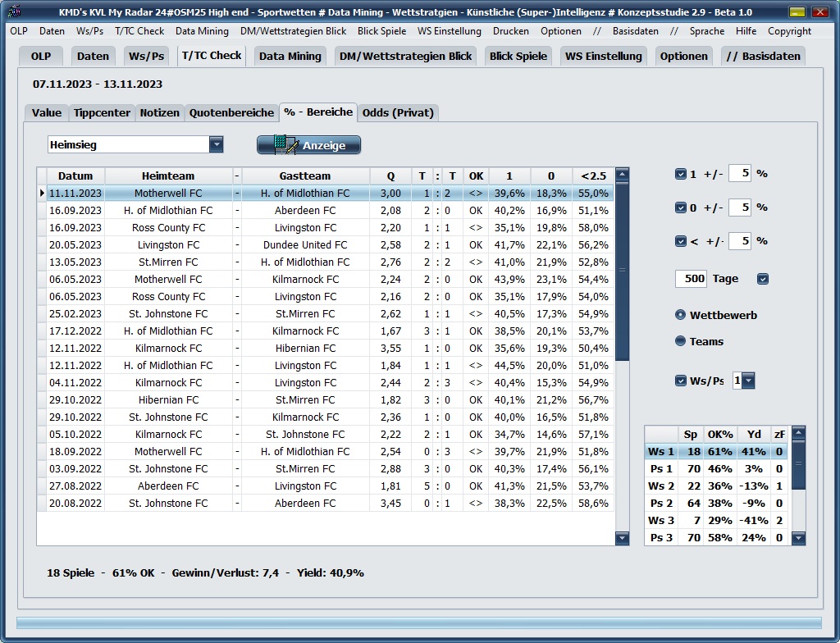The width and height of the screenshot is (840, 643).
Task: Sort by the Heimteam column header
Action: point(168,176)
